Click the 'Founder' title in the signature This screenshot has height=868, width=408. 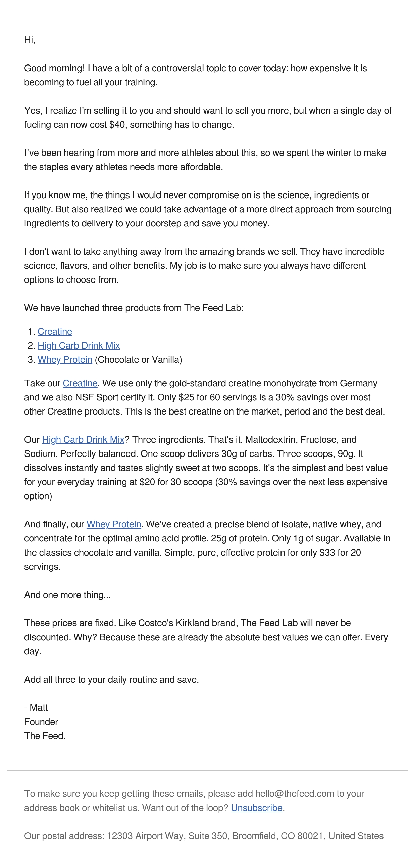[x=41, y=722]
